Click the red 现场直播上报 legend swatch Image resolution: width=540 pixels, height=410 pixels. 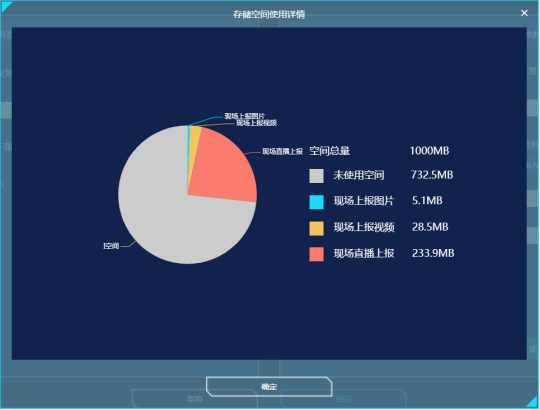tap(316, 254)
